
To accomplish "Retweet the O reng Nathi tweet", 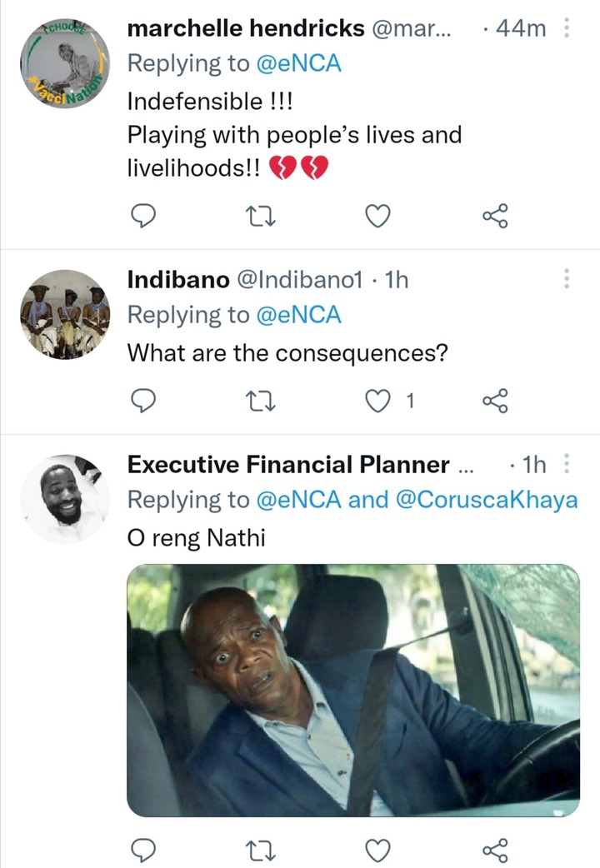I will 260,851.
